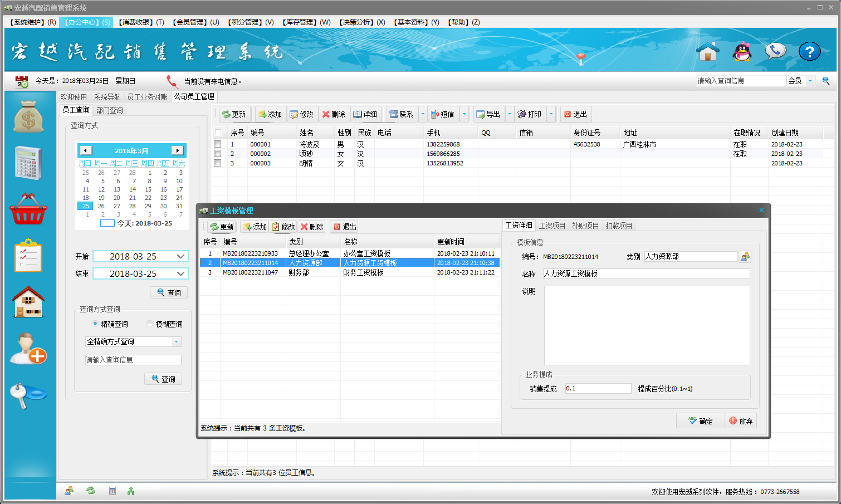Screen dimensions: 841x504
Task: Click the category picker icon beside 人力资源部
Action: coord(745,257)
